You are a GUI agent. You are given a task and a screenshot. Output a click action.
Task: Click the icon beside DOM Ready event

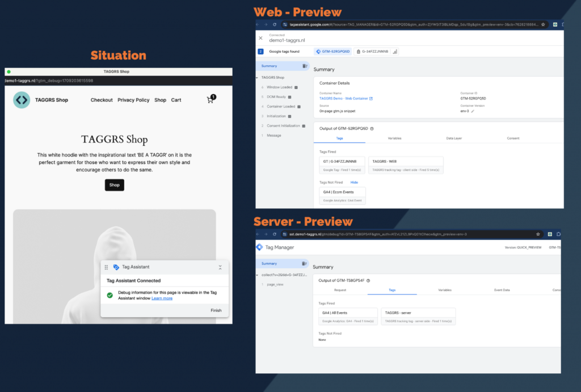(x=290, y=97)
